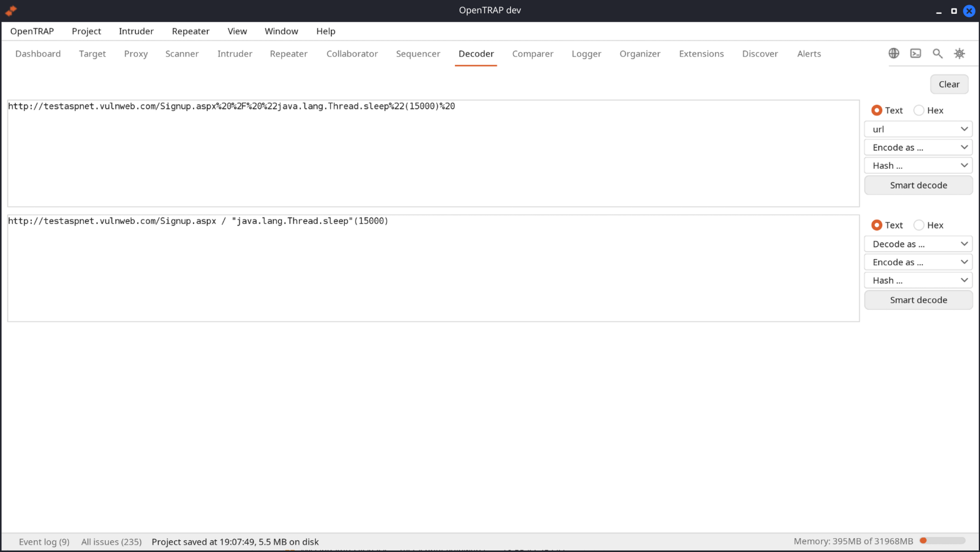Click the magnifier search icon
The width and height of the screenshot is (980, 552).
(938, 53)
